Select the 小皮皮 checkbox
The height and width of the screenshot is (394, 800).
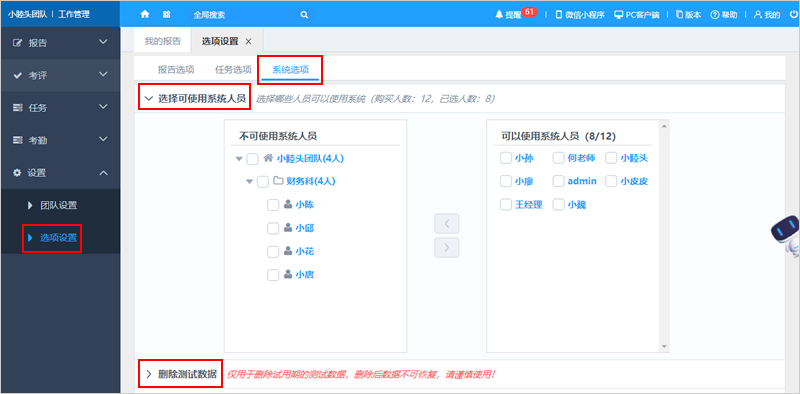coord(611,181)
